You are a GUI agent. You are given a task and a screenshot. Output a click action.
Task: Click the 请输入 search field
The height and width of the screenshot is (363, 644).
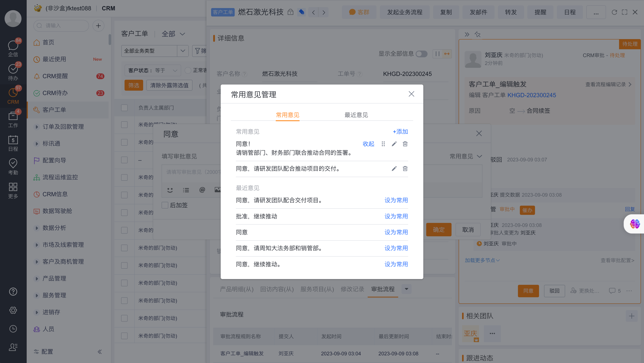61,26
